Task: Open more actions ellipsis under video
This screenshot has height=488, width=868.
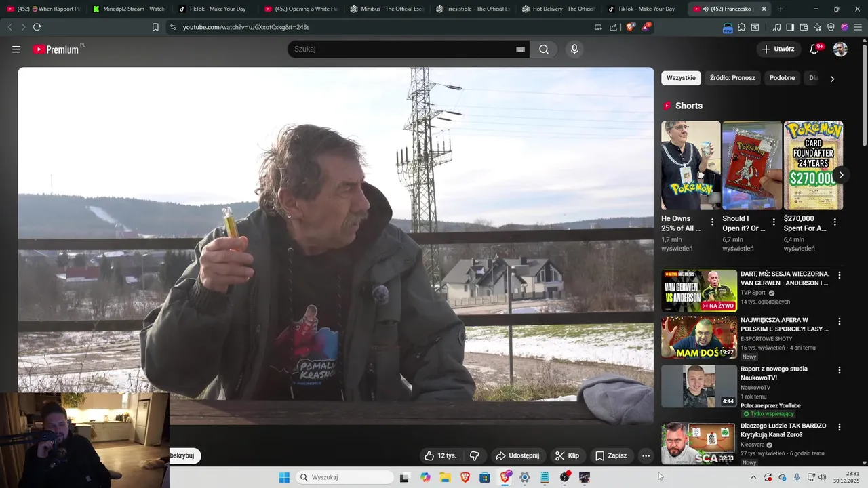Action: click(646, 455)
